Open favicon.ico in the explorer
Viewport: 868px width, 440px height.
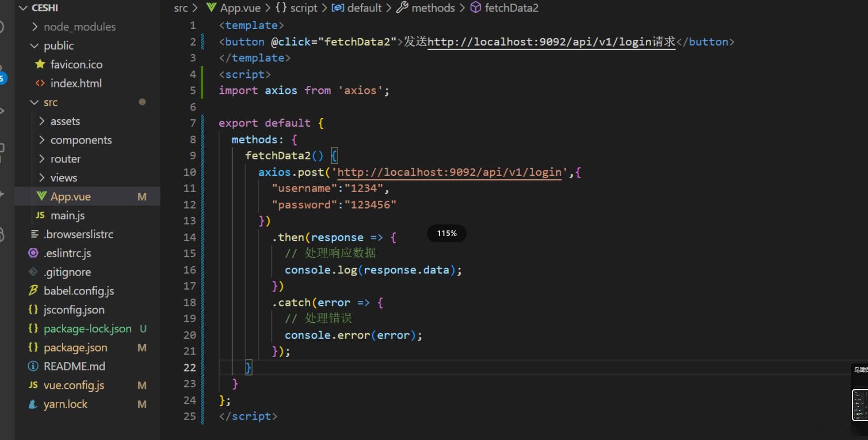tap(77, 65)
